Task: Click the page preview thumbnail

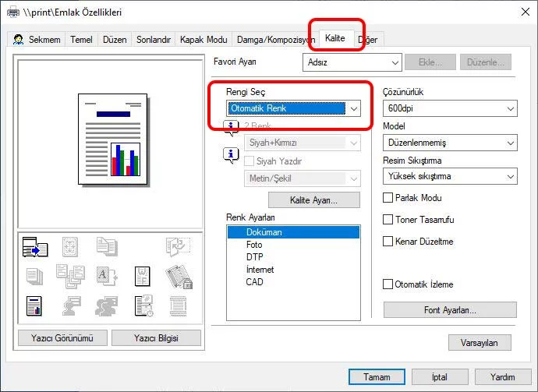Action: [x=113, y=139]
